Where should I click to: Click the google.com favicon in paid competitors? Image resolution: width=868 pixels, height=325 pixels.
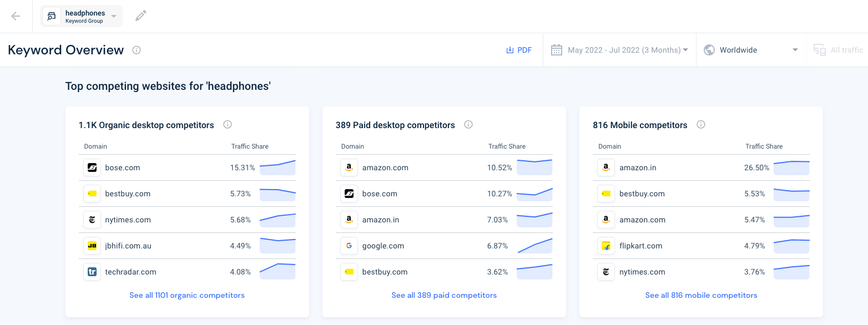pos(349,246)
